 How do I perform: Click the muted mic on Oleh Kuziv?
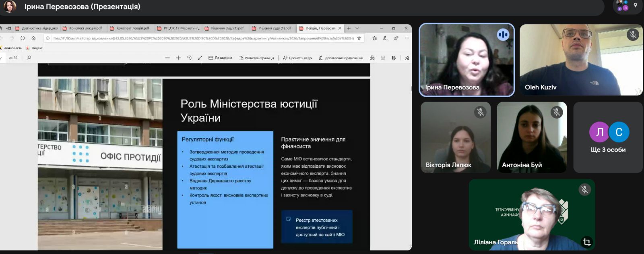coord(633,35)
